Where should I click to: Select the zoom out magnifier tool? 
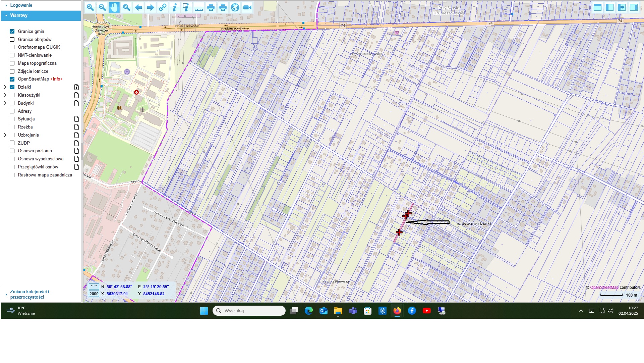point(102,7)
